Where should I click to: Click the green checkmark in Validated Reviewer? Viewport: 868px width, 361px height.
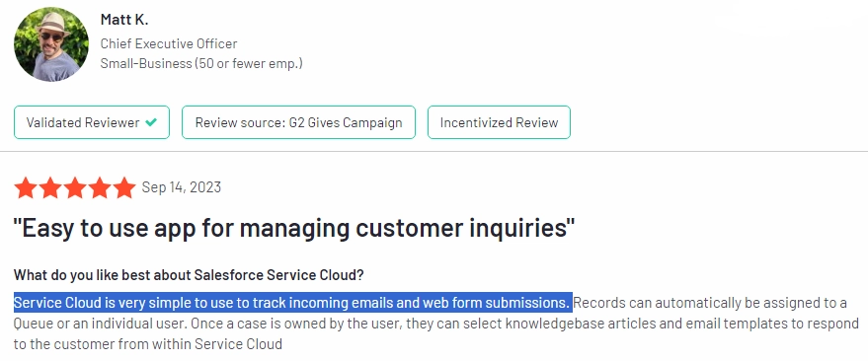pos(150,122)
